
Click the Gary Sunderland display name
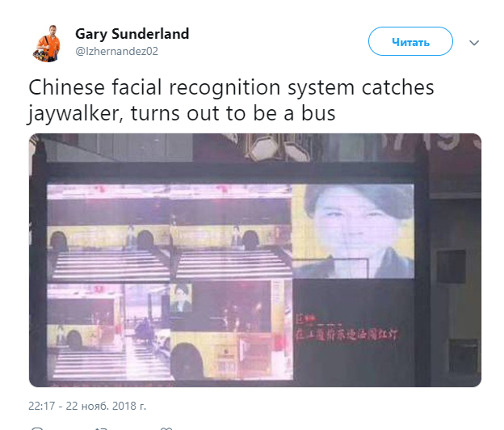click(132, 34)
